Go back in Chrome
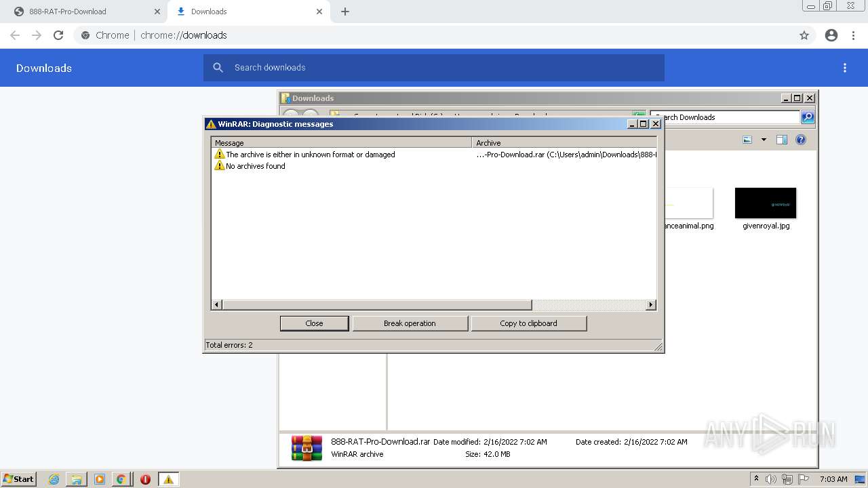 tap(15, 35)
